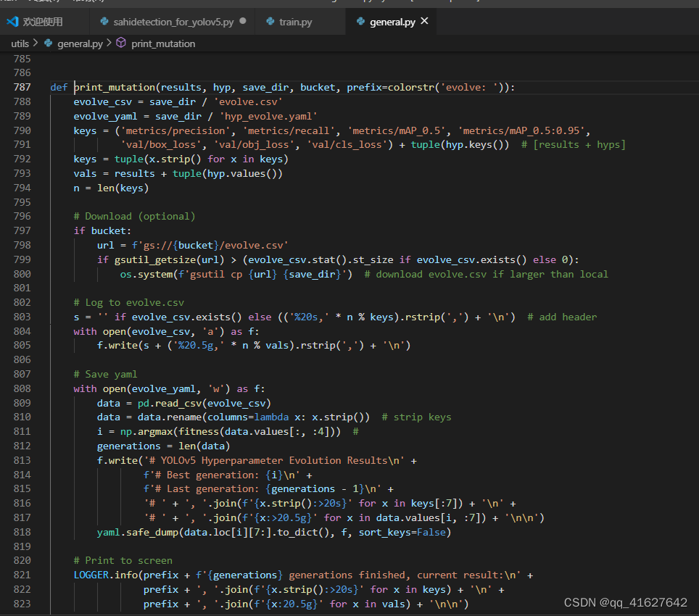
Task: Click line number 797 in gutter
Action: pyautogui.click(x=22, y=230)
